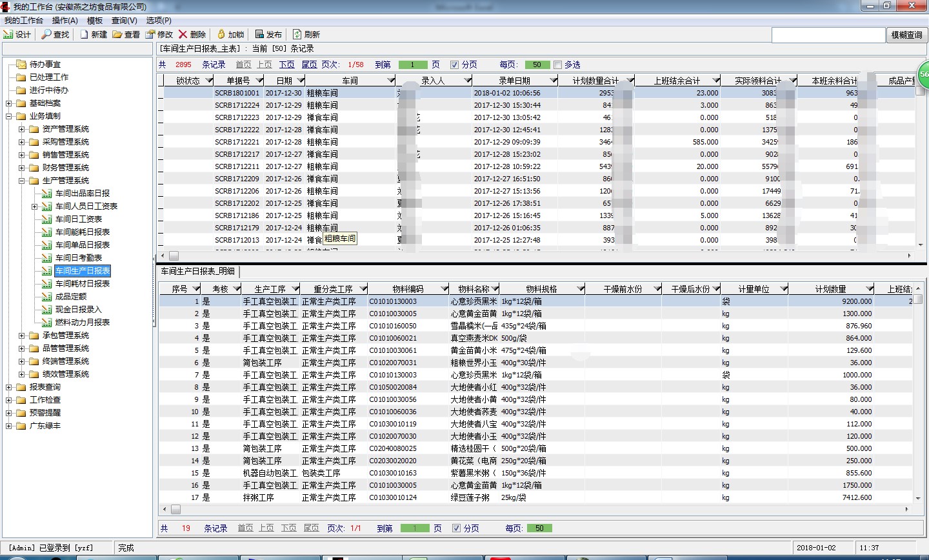Viewport: 929px width, 560px height.
Task: Collapse the 生产管理系统 tree node
Action: [21, 181]
